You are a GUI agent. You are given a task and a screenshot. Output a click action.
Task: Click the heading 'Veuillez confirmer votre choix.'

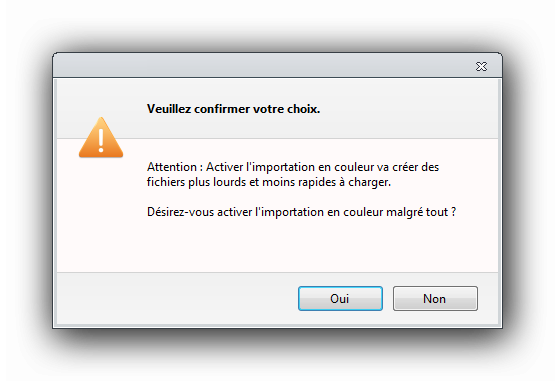coord(234,109)
